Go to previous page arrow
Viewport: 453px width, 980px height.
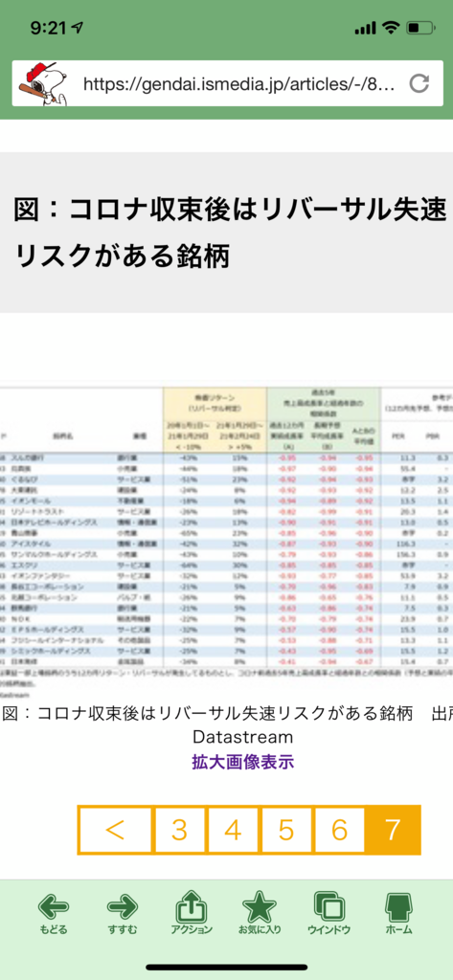coord(115,830)
